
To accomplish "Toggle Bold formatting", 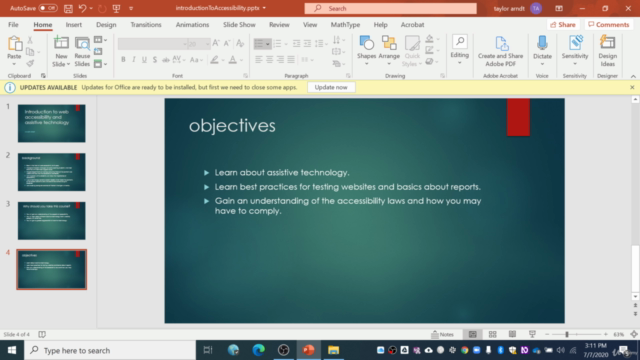I will 123,60.
